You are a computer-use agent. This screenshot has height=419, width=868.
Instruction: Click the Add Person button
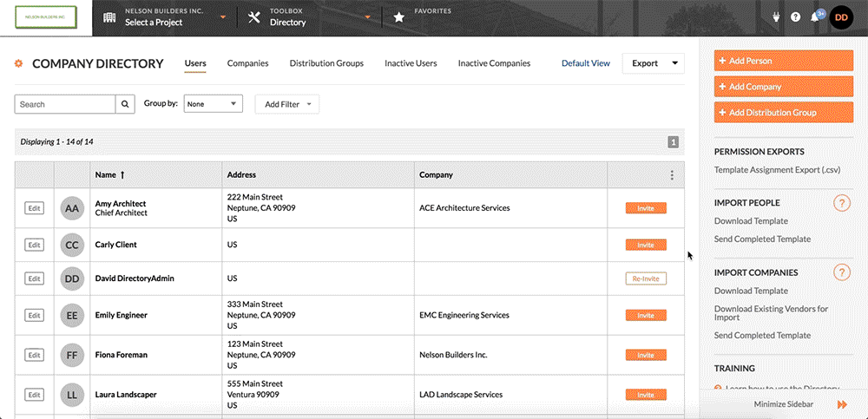[784, 61]
